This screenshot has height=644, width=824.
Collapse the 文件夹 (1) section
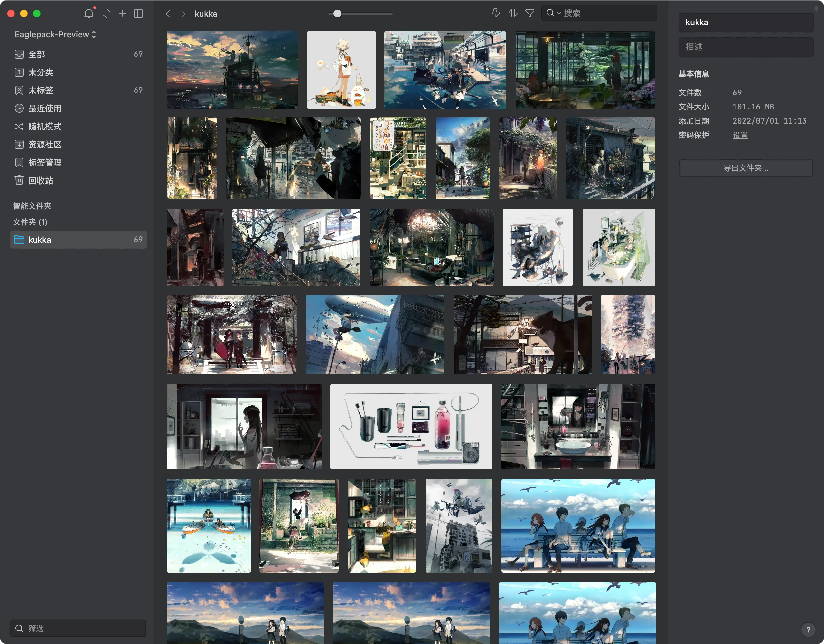point(30,222)
